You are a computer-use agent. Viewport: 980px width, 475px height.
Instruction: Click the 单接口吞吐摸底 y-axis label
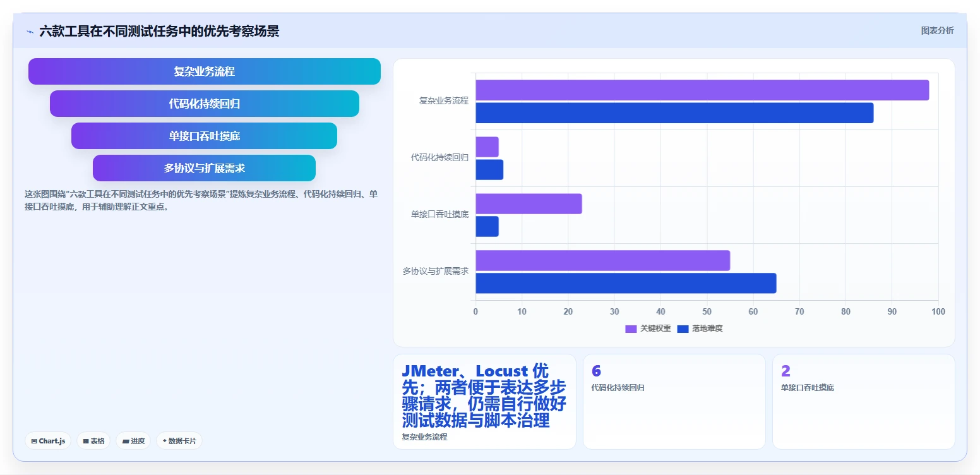click(x=439, y=214)
